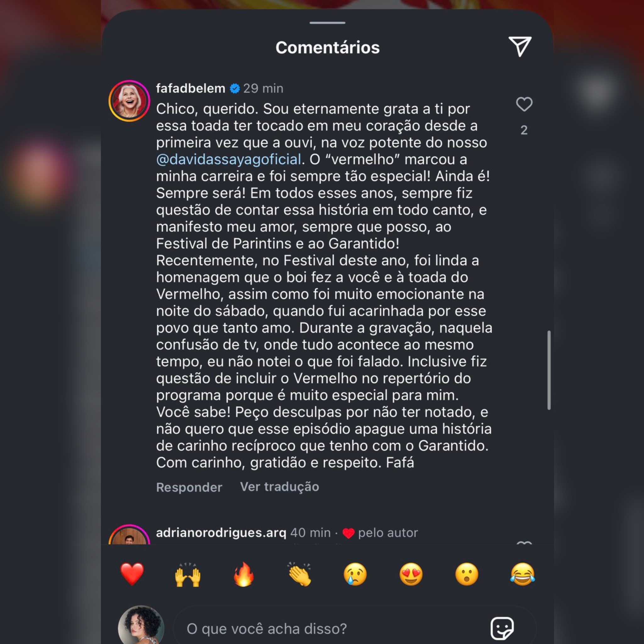Insert the heart-eyes emoji
The height and width of the screenshot is (644, 644).
click(x=411, y=574)
